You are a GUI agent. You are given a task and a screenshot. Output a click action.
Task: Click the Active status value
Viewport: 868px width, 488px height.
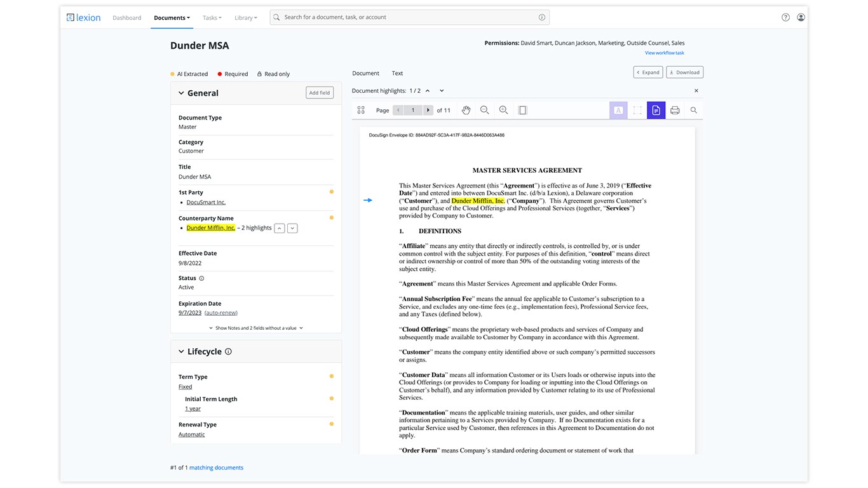186,287
